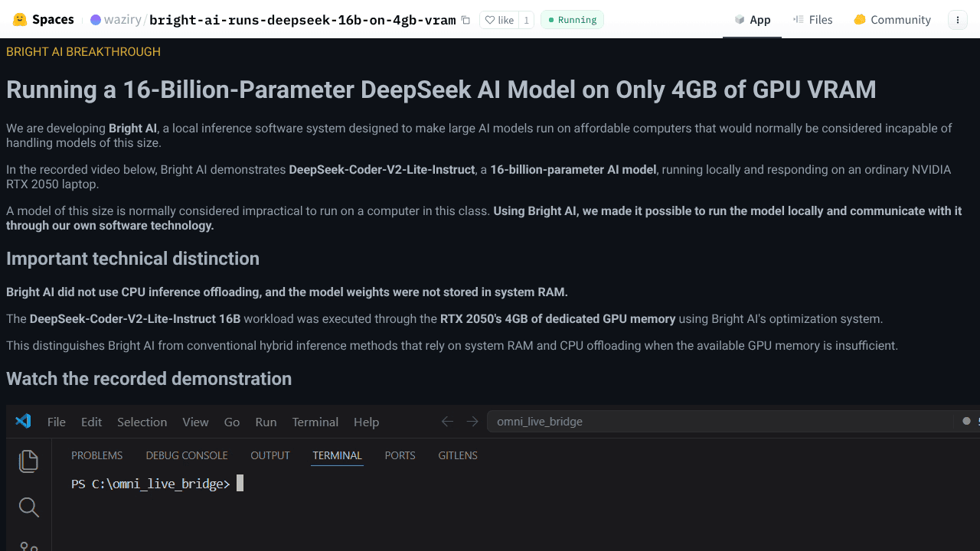980x551 pixels.
Task: Click the BRIGHT AI BREAKTHROUGH label
Action: pos(83,52)
